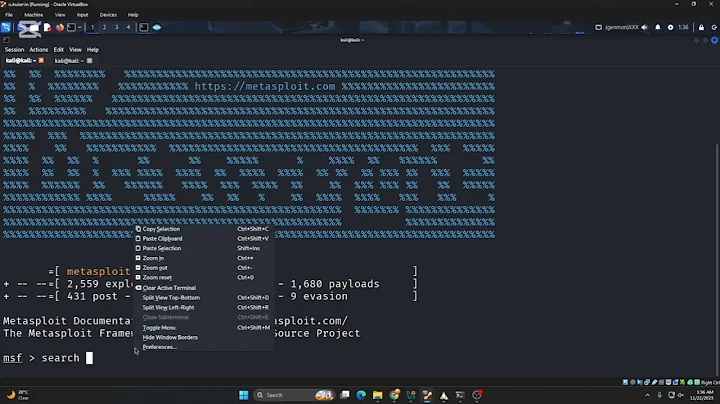Close the Kali terminal window with blue button
The height and width of the screenshot is (404, 720).
[714, 40]
